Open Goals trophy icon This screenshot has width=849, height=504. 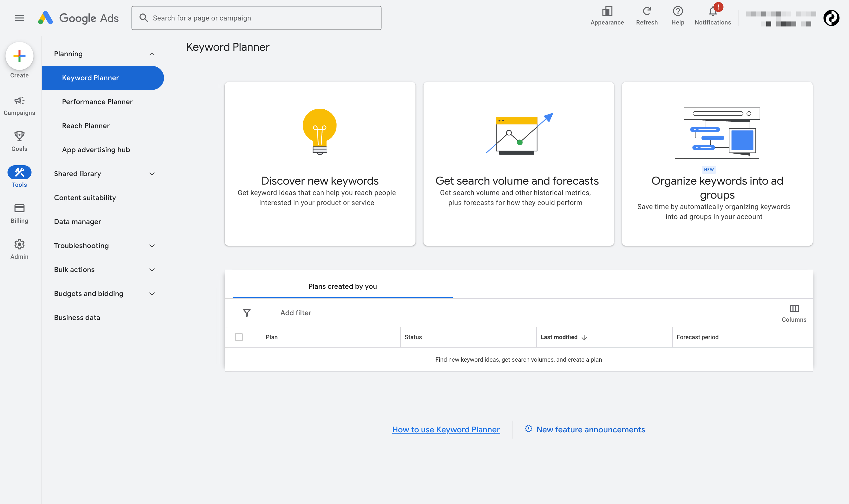pos(19,136)
